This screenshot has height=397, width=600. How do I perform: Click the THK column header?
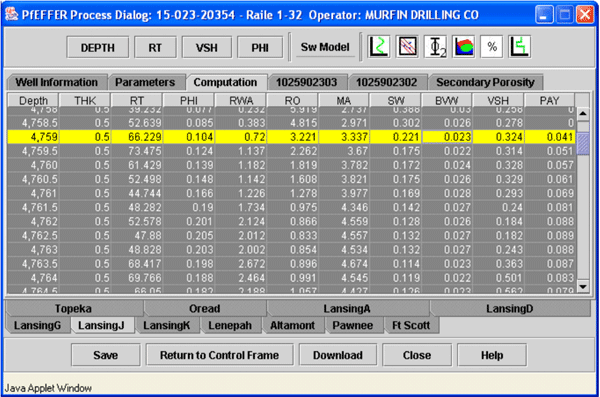(85, 101)
